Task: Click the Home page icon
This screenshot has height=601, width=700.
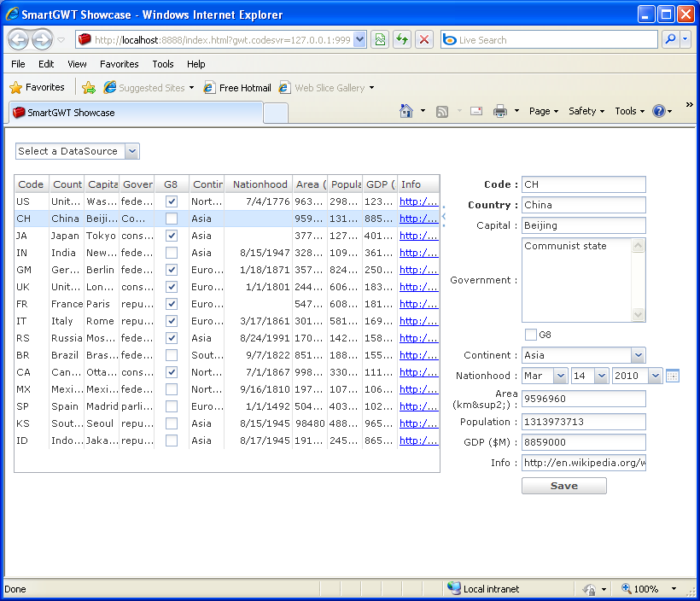Action: coord(405,111)
